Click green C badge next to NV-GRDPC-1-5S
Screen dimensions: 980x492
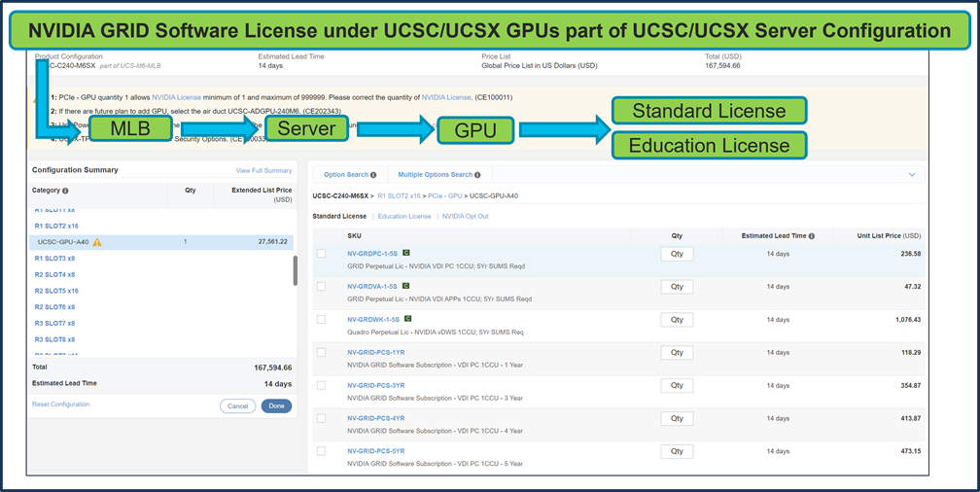click(x=406, y=253)
